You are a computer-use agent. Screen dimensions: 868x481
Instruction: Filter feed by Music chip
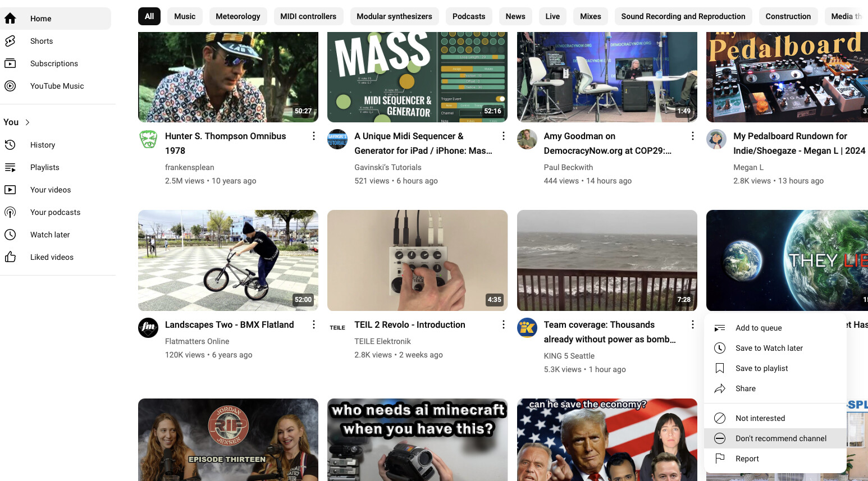(x=185, y=16)
